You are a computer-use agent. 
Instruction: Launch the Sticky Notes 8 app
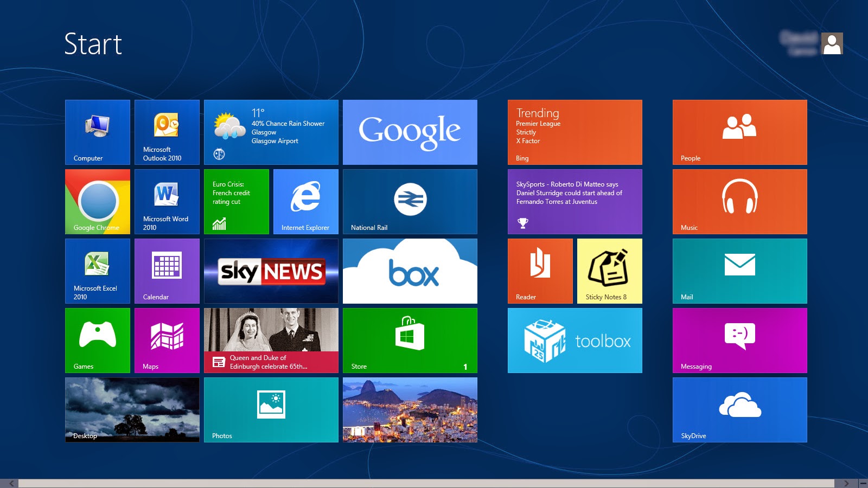pyautogui.click(x=609, y=271)
